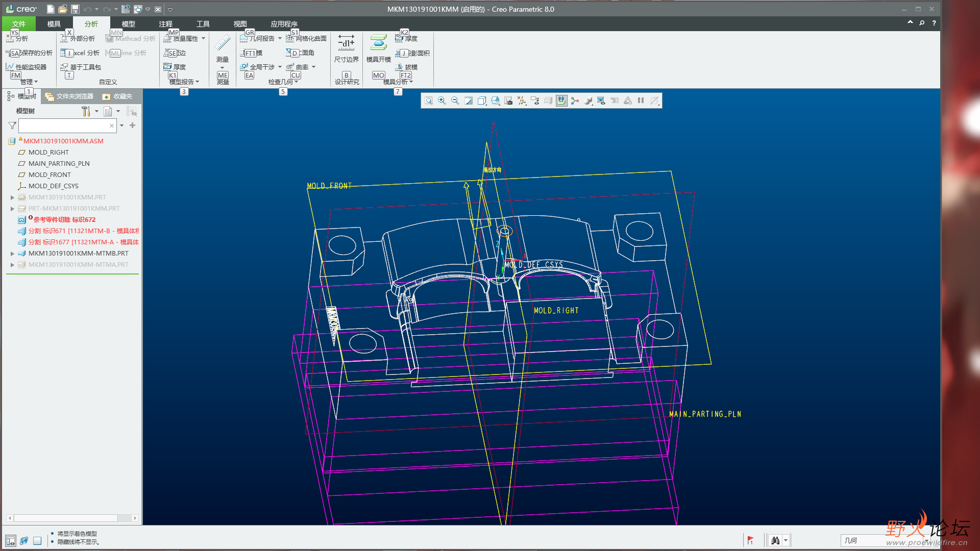Open the Datum Display Filters icon
The image size is (980, 551).
pyautogui.click(x=522, y=101)
